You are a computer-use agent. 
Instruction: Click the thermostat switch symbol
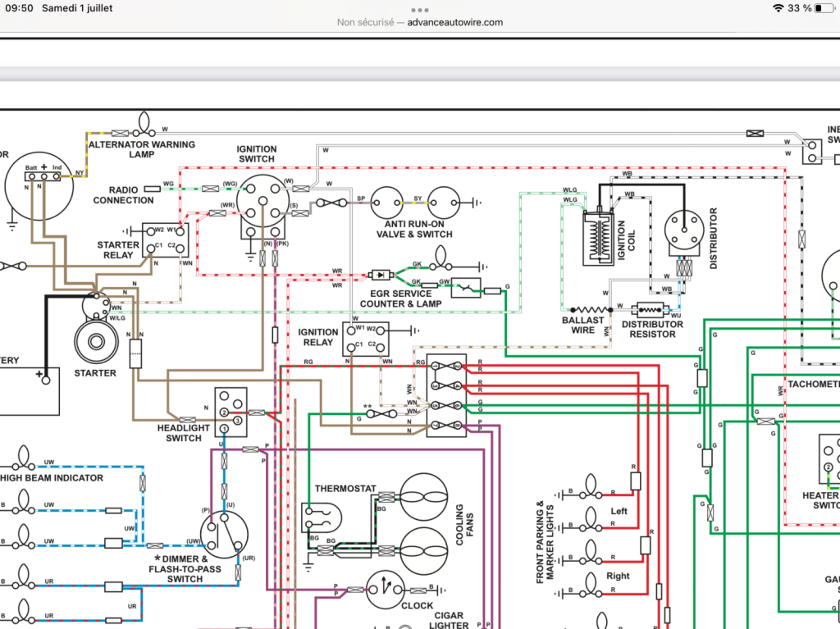tap(322, 518)
